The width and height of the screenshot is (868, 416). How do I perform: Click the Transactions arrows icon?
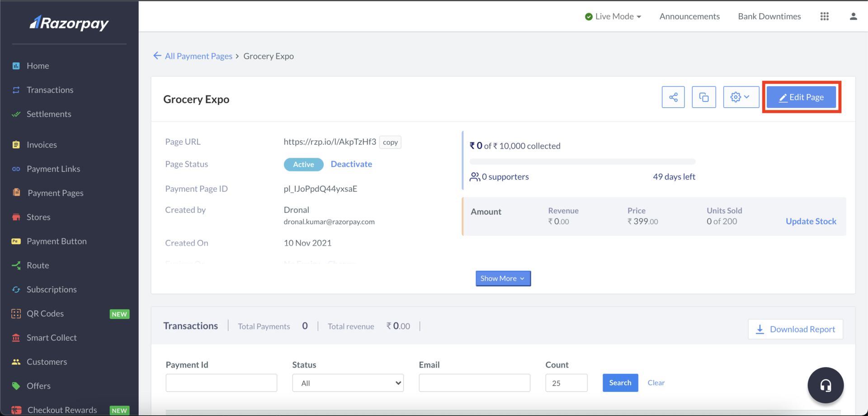coord(16,90)
